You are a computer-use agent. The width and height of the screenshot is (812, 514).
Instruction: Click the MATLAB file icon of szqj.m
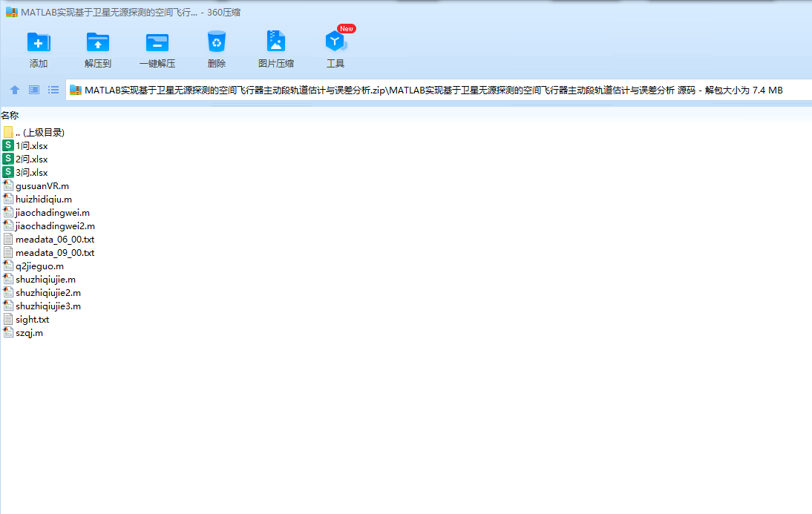click(x=7, y=333)
